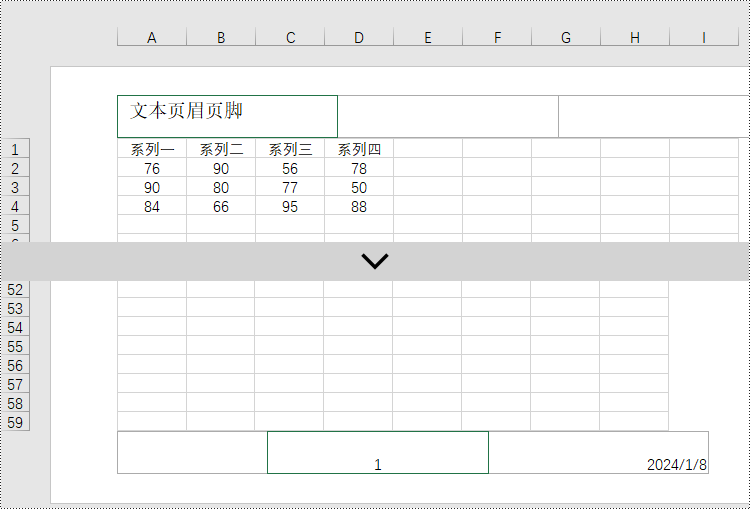Select cell B2 with value 90

click(221, 168)
